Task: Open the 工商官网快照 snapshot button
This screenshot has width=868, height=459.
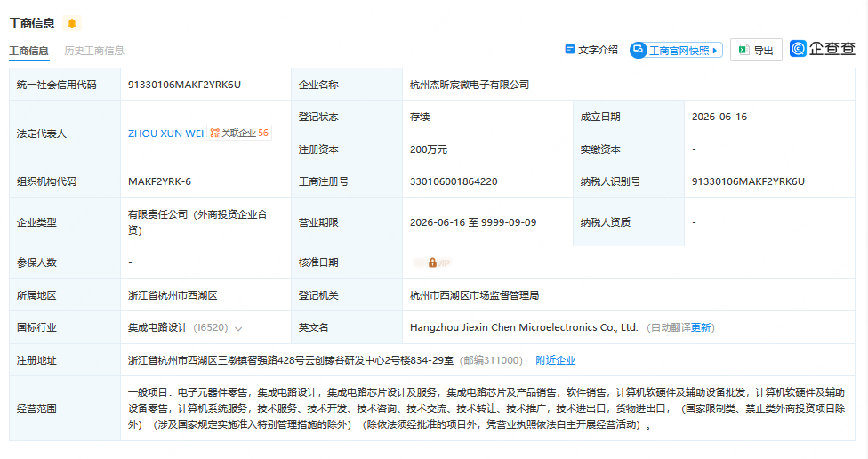Action: (676, 51)
